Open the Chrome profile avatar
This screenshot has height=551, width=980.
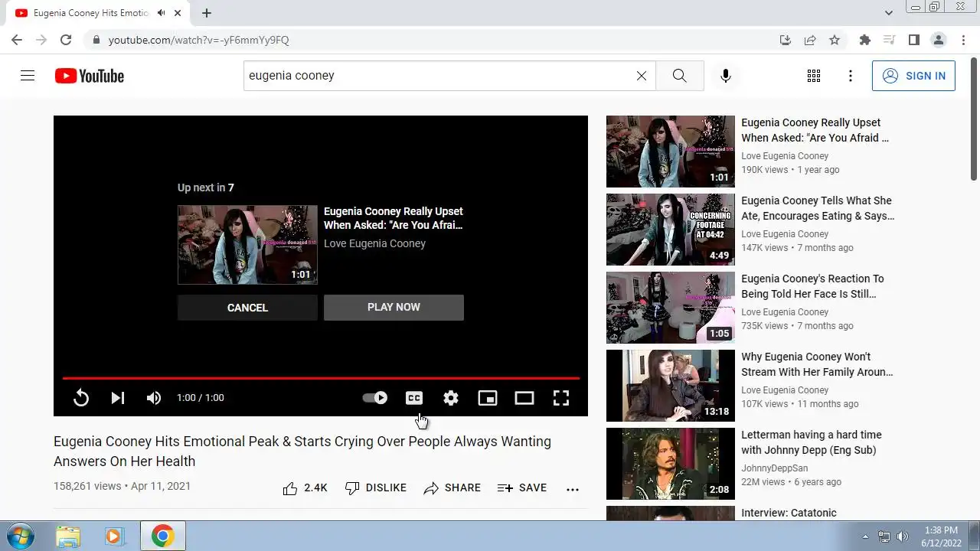[x=939, y=40]
